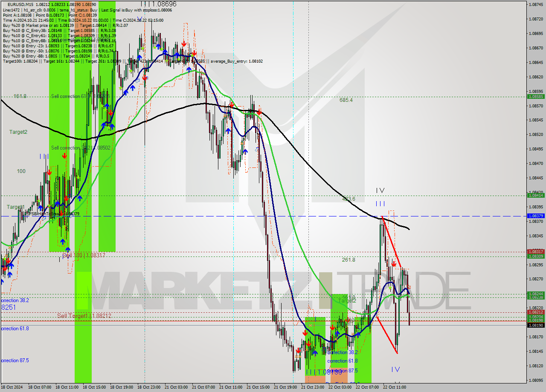Viewport: 546px width, 392px height.
Task: Click the Sell Target1 | 1.08212 label
Action: [x=84, y=316]
